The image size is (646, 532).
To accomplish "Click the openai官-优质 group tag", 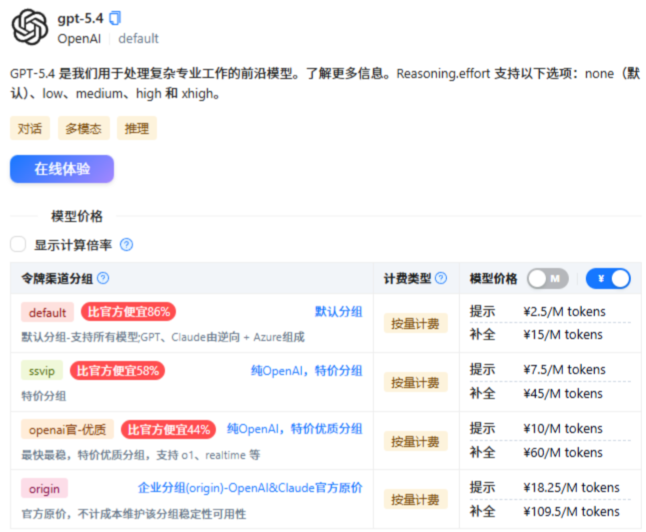I will pos(68,430).
